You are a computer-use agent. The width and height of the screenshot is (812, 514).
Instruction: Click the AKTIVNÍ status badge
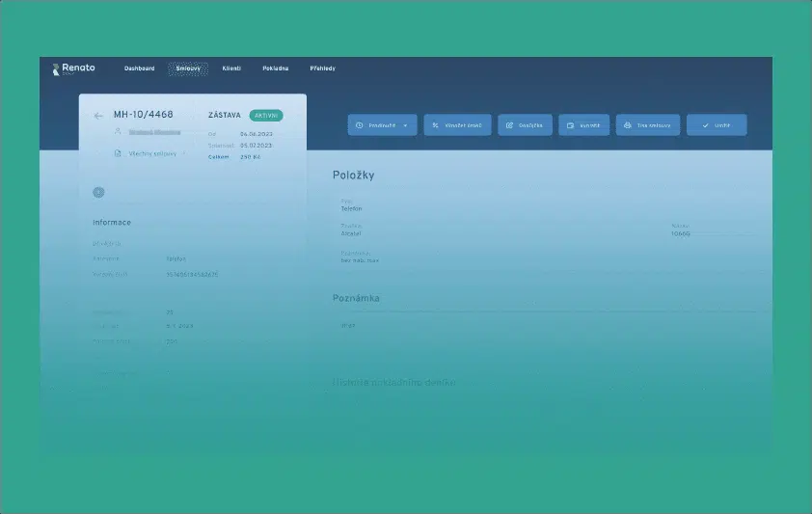[x=265, y=115]
